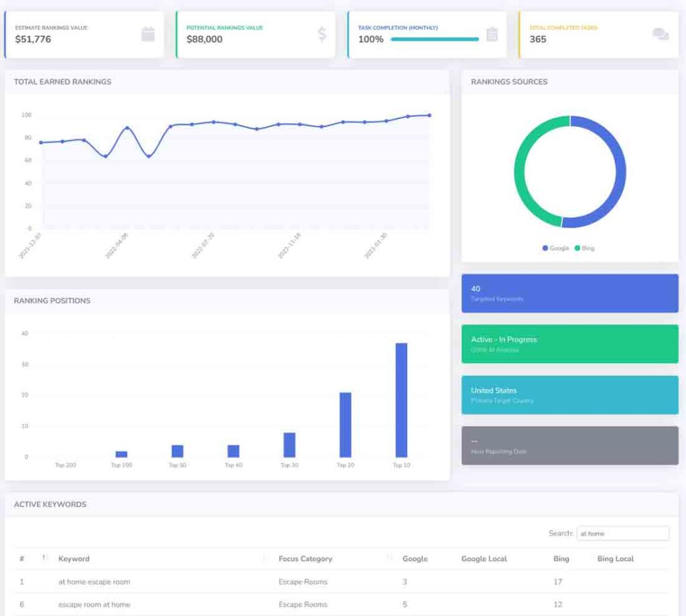This screenshot has width=686, height=616.
Task: Click the Top 10 bar in Ranking Positions
Action: (401, 400)
